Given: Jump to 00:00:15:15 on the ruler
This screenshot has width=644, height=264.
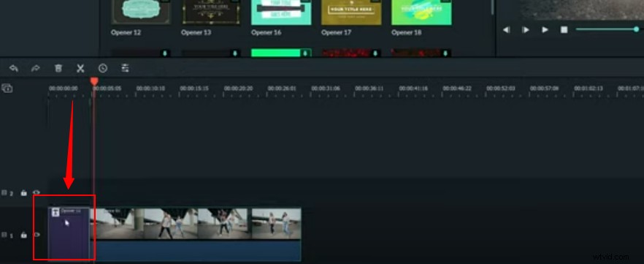Looking at the screenshot, I should coord(194,88).
